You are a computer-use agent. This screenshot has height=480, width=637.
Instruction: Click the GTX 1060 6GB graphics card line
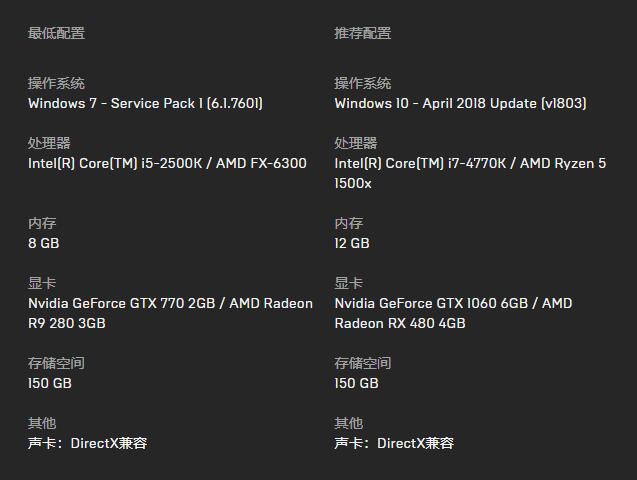[x=453, y=303]
